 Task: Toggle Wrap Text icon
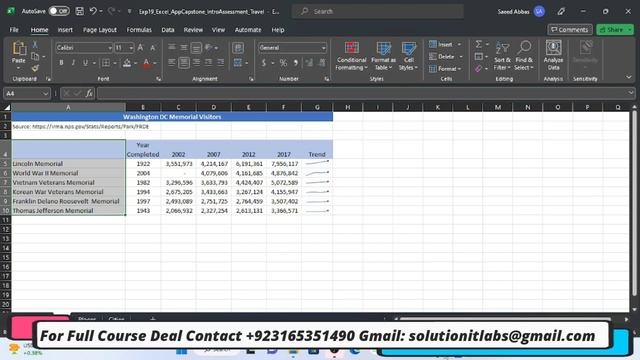[238, 48]
